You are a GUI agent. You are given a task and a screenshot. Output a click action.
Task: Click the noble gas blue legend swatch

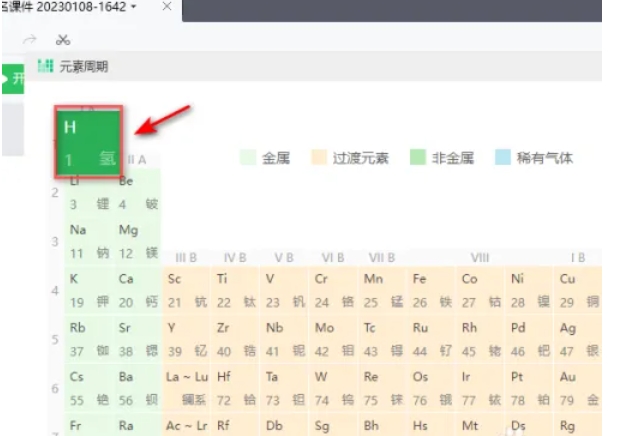pos(503,158)
